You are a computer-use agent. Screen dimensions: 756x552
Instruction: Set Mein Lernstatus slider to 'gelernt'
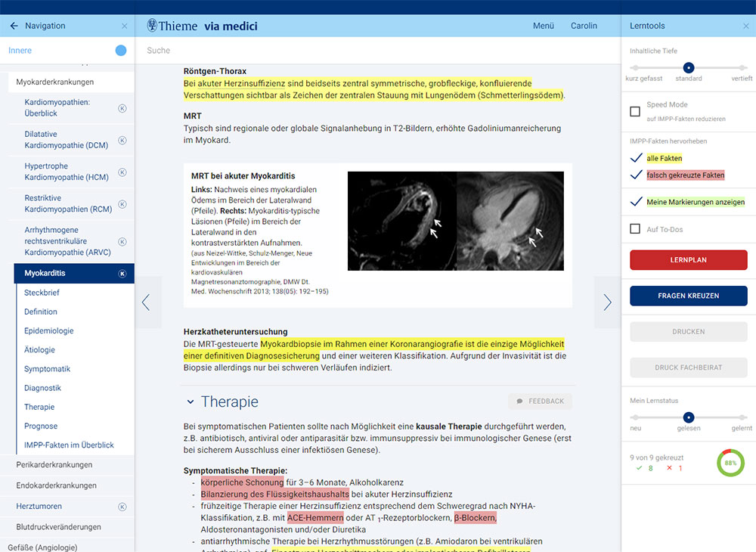click(742, 417)
